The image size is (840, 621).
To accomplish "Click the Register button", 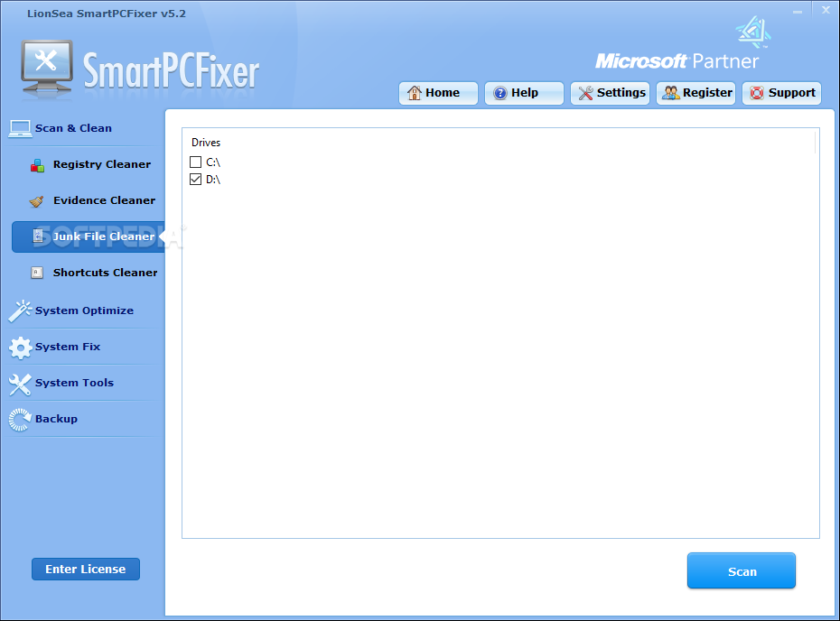I will [695, 93].
